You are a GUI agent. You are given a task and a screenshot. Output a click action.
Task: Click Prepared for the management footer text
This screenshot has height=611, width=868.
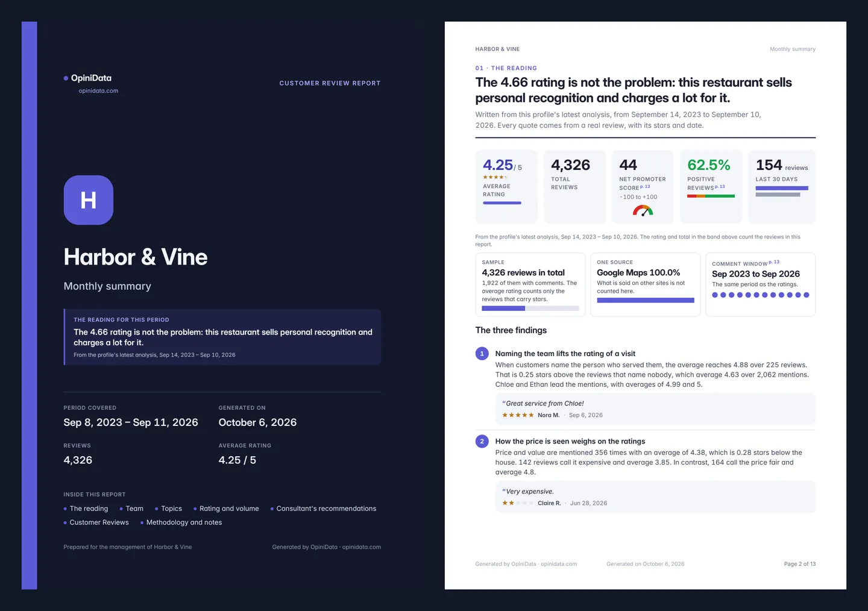128,547
